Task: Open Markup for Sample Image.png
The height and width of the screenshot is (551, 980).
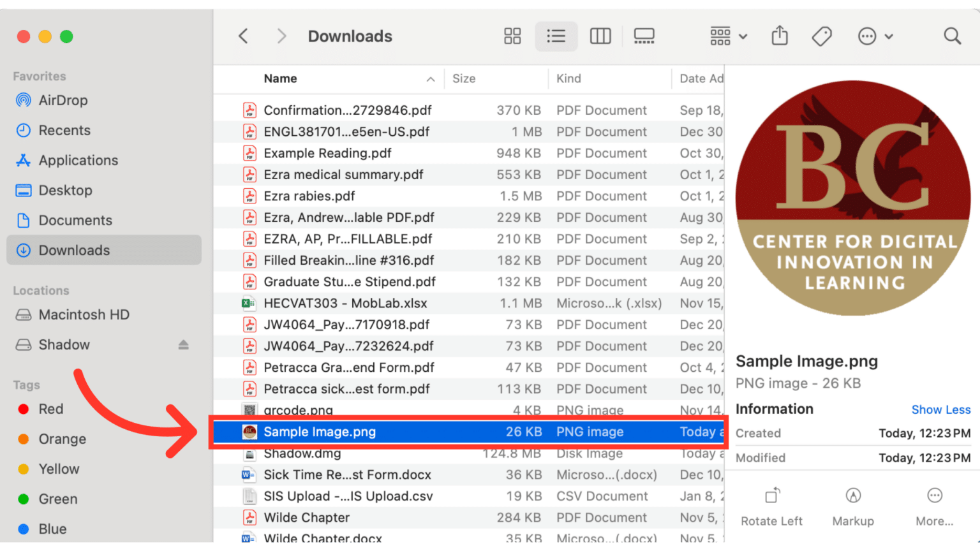Action: click(853, 504)
